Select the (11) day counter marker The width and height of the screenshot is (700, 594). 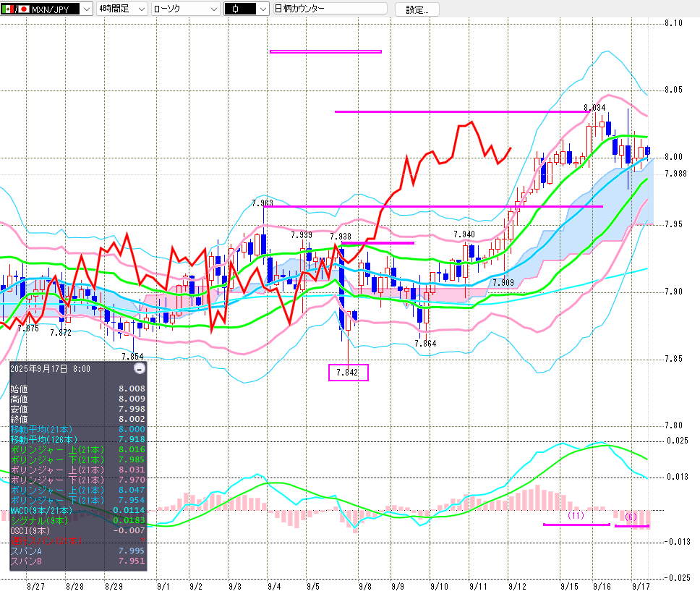[x=576, y=516]
